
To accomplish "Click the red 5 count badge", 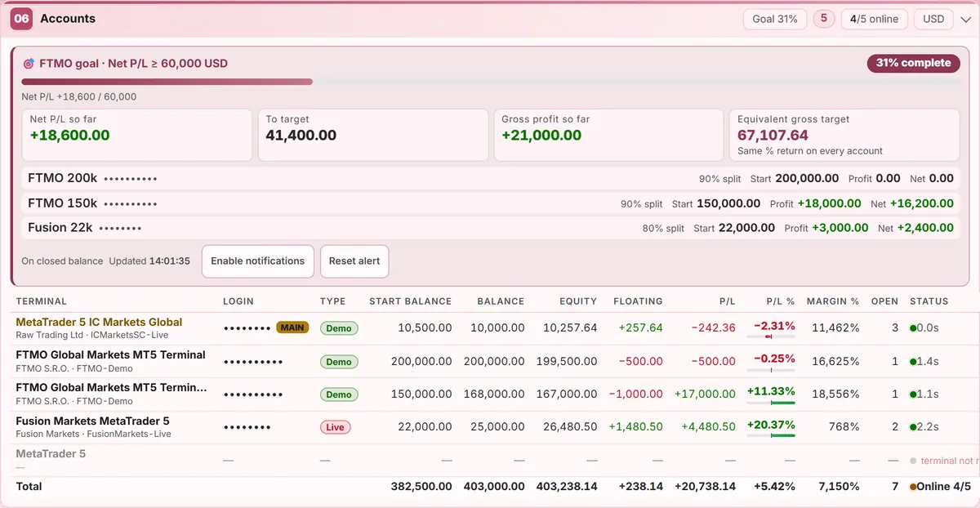I will tap(824, 18).
